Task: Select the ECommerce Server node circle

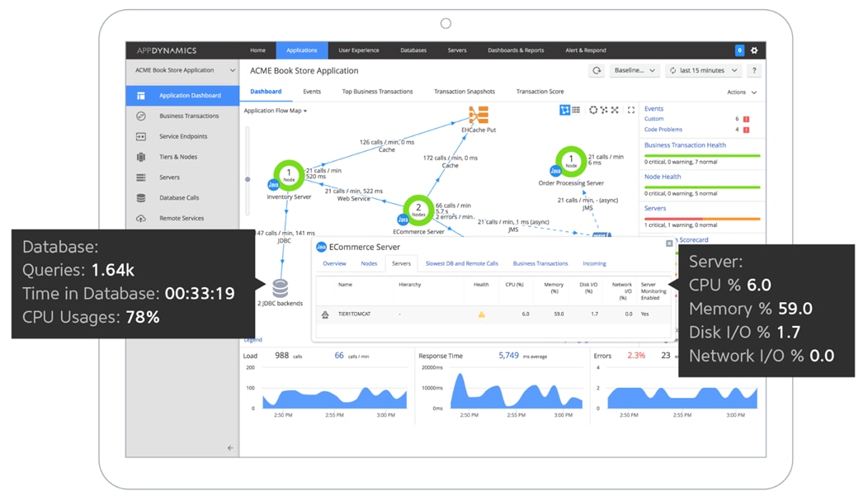Action: pos(418,210)
